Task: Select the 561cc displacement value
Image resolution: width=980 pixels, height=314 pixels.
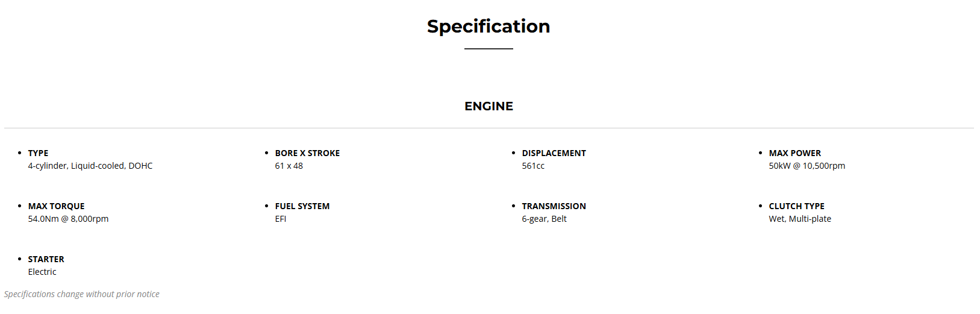Action: (x=533, y=166)
